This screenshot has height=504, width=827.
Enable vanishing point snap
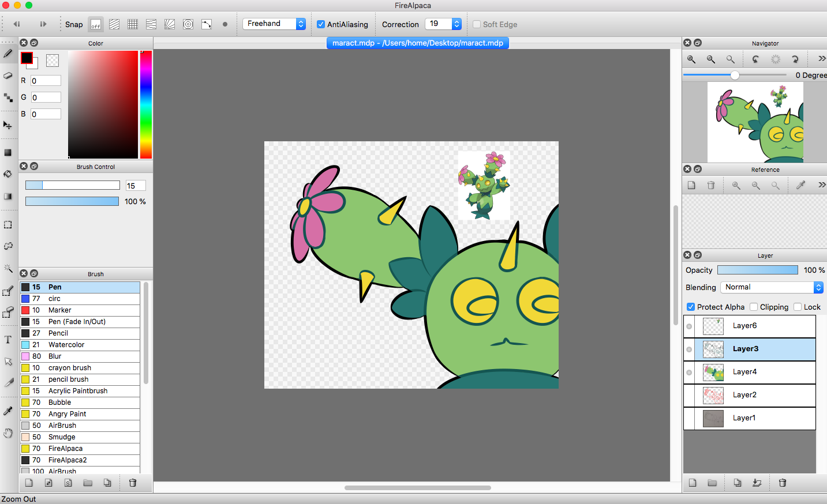(151, 24)
